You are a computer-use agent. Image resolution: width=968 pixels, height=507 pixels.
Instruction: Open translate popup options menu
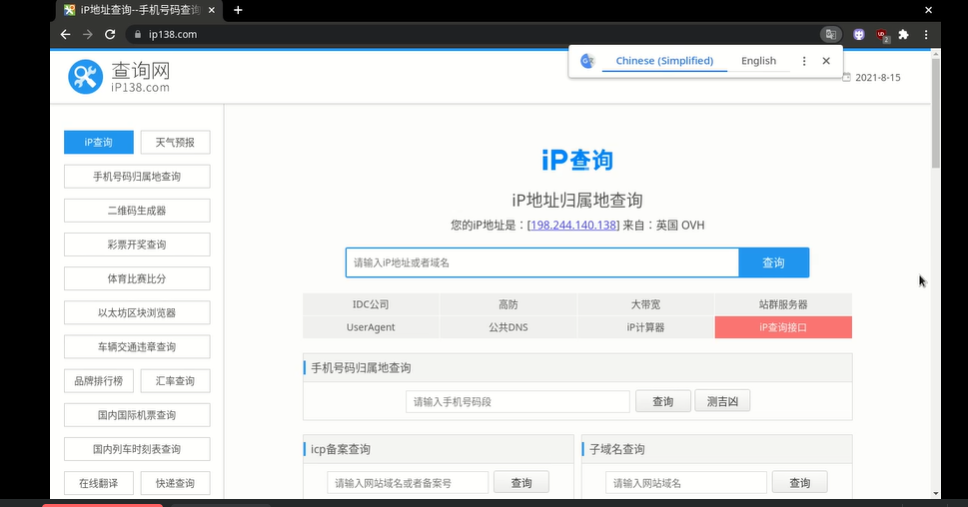click(804, 61)
